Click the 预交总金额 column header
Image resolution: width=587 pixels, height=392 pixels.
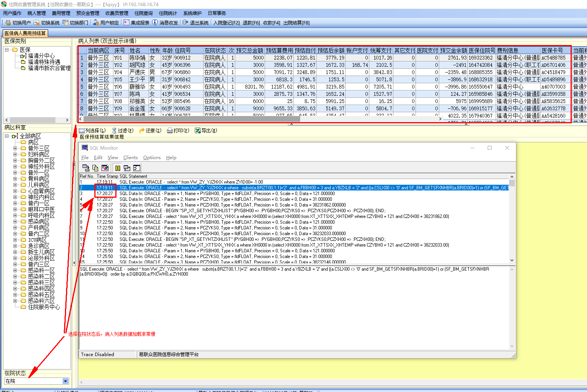click(250, 50)
